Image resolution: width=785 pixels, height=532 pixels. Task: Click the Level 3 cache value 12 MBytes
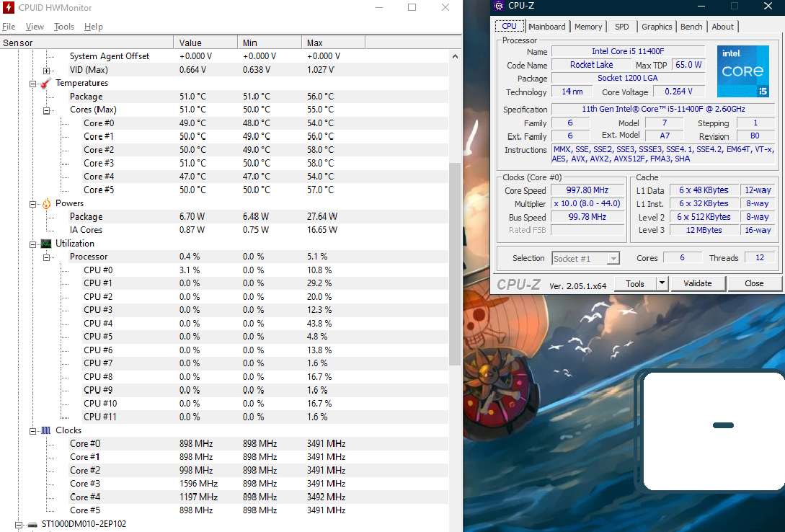tap(704, 230)
